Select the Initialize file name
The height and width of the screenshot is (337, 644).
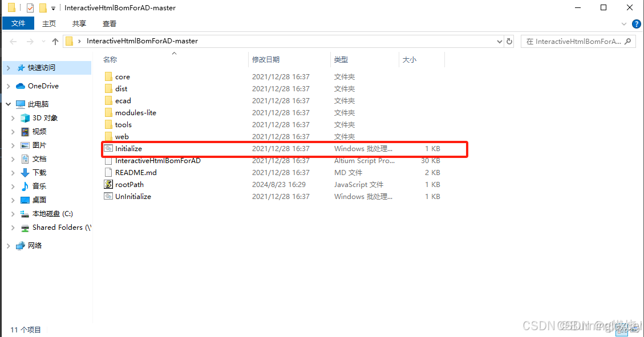[128, 149]
